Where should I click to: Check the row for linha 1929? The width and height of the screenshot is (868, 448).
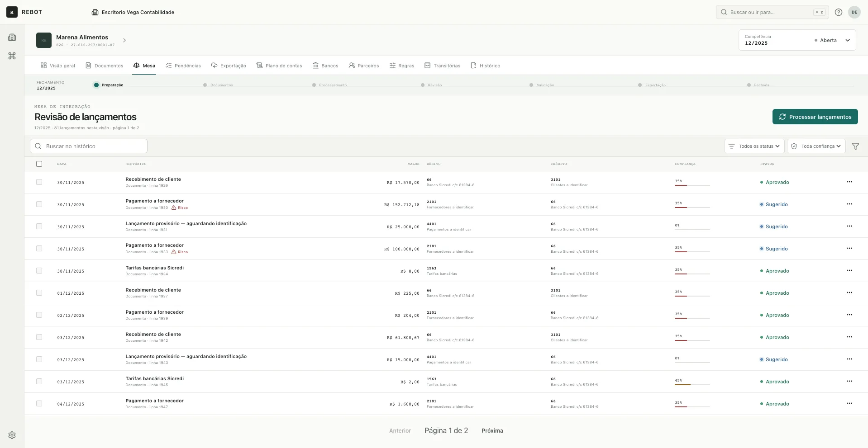point(39,182)
